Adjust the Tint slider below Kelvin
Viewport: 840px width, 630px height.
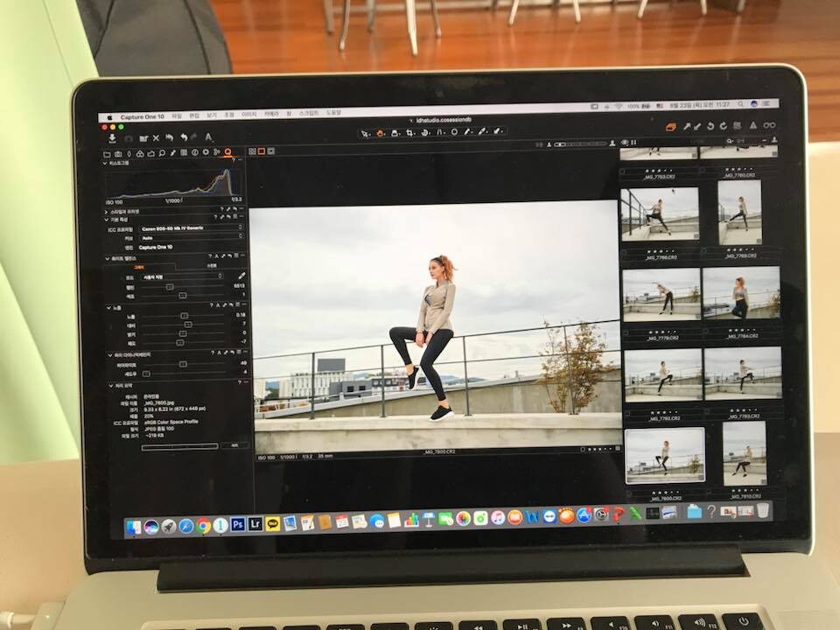182,296
